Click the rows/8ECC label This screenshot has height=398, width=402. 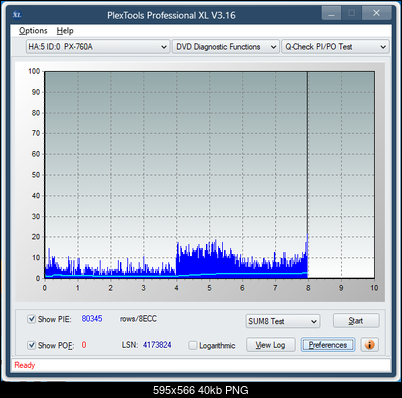[138, 319]
